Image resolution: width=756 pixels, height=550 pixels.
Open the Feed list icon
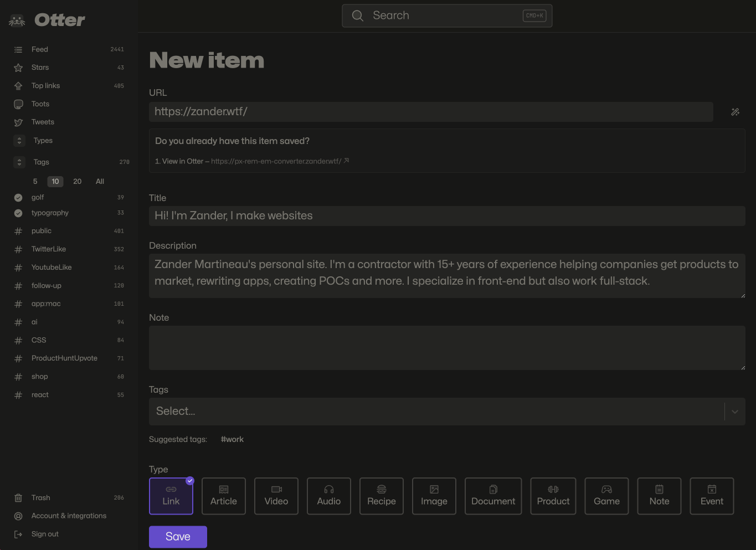click(x=18, y=50)
